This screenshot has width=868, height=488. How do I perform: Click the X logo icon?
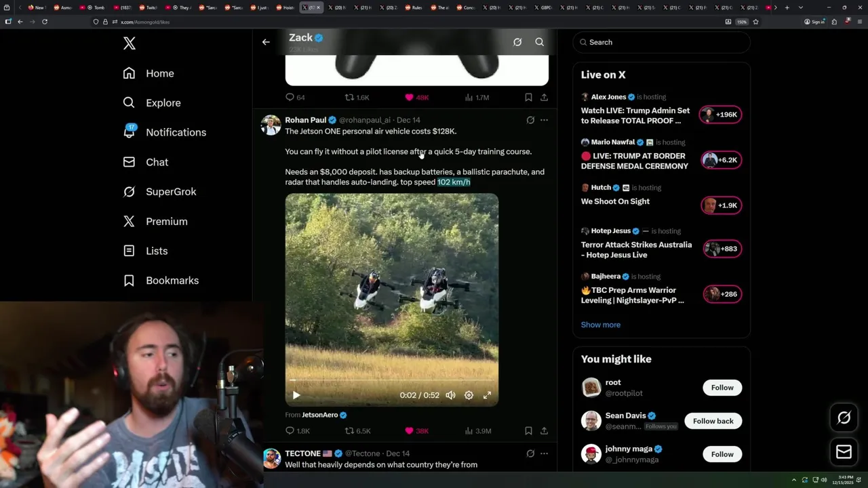pyautogui.click(x=130, y=43)
